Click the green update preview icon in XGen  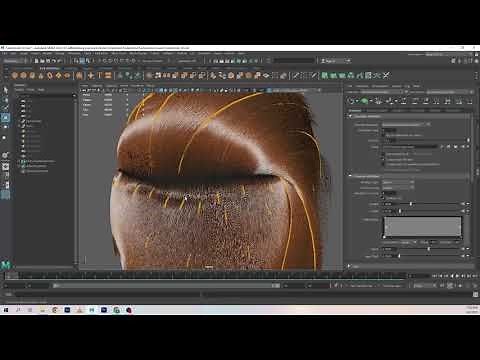pos(364,100)
